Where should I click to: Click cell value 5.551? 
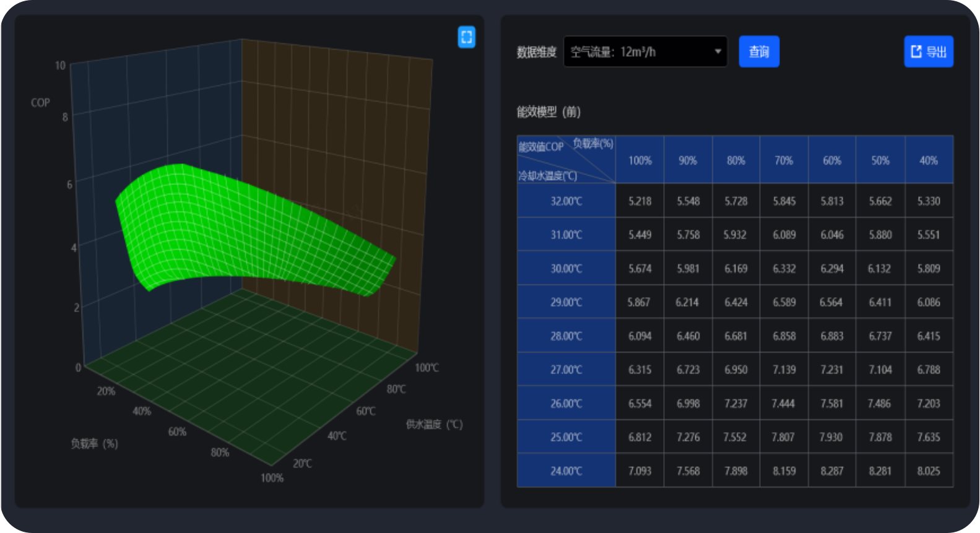929,235
